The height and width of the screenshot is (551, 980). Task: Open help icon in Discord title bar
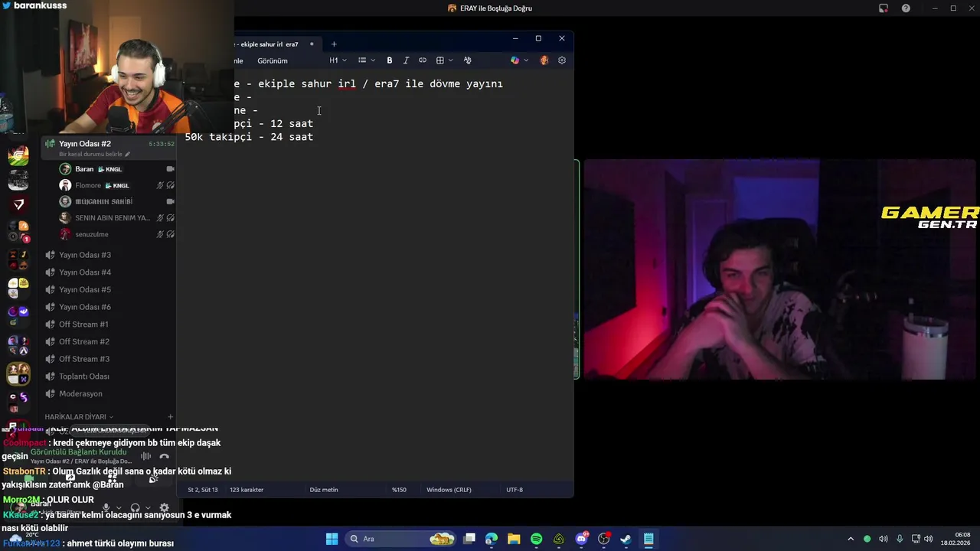point(906,8)
